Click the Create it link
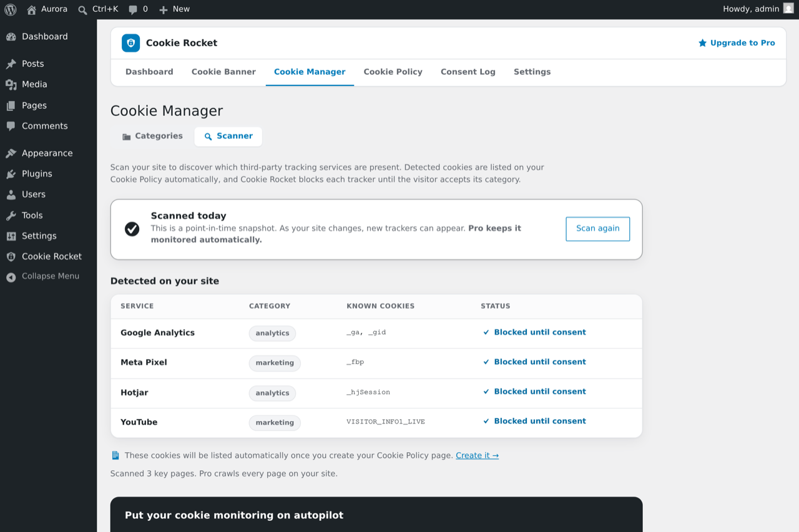Image resolution: width=799 pixels, height=532 pixels. click(x=478, y=455)
